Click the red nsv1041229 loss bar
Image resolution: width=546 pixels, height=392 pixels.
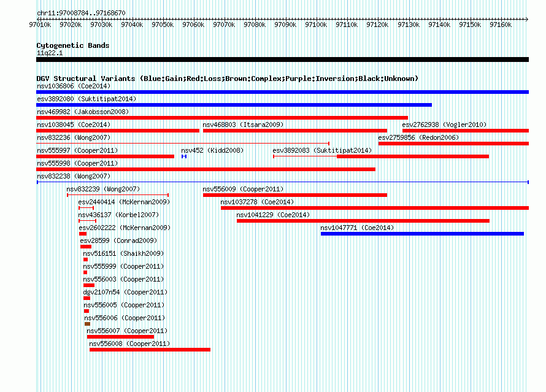coord(363,221)
